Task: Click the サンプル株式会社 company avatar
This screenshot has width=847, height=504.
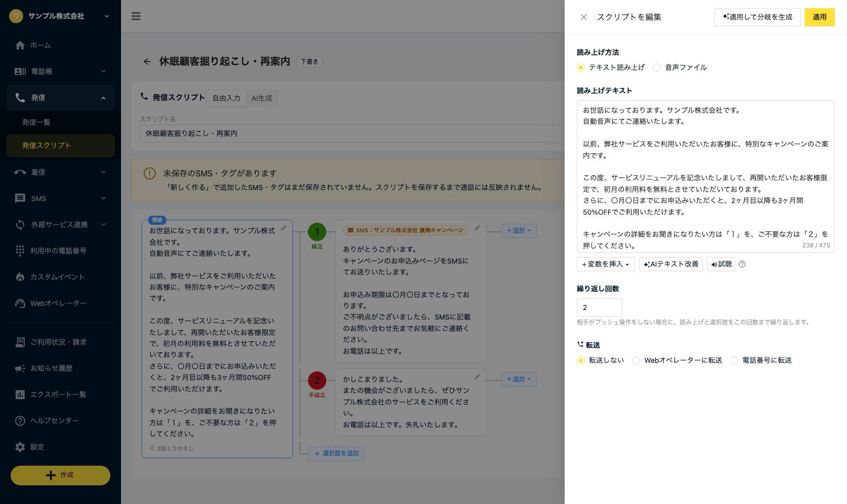Action: (x=16, y=16)
